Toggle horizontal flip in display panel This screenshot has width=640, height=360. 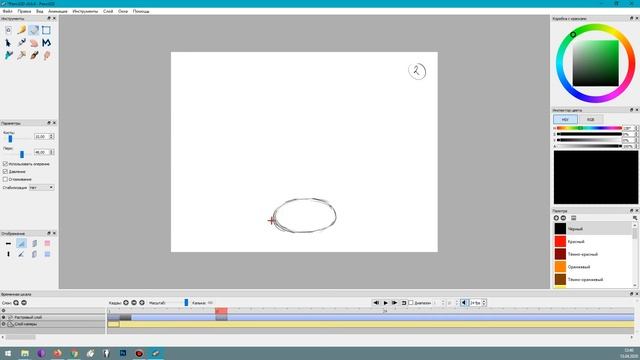coord(9,244)
